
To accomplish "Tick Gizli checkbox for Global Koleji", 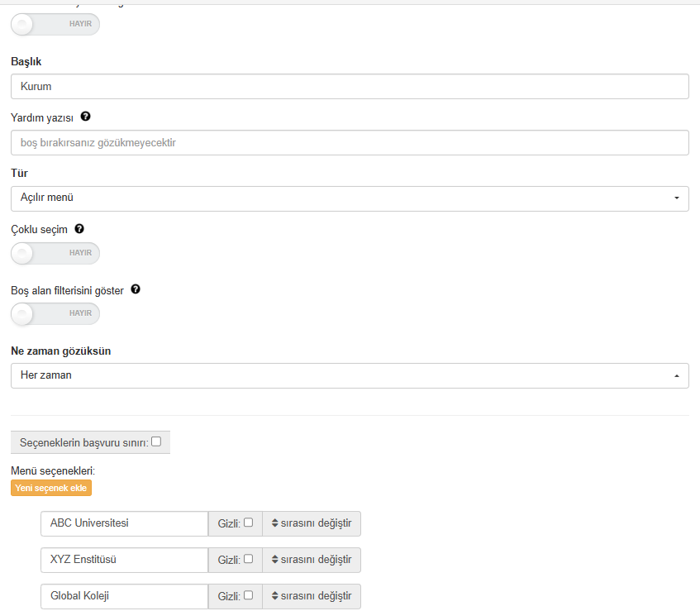I will [248, 595].
